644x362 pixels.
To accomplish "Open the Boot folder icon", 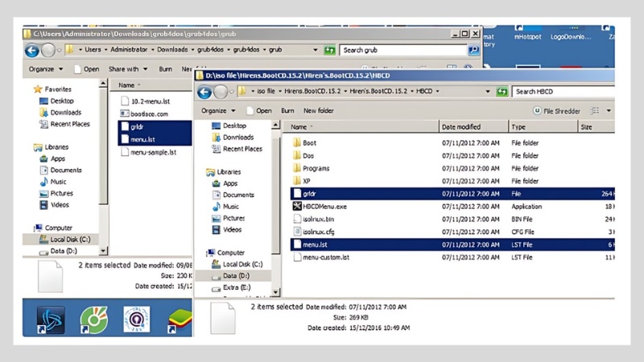I will (296, 143).
